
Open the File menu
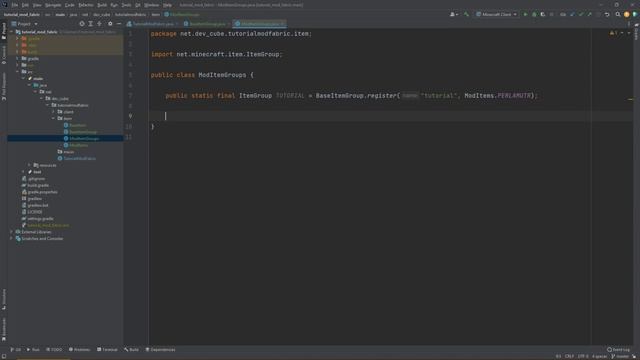pos(15,5)
